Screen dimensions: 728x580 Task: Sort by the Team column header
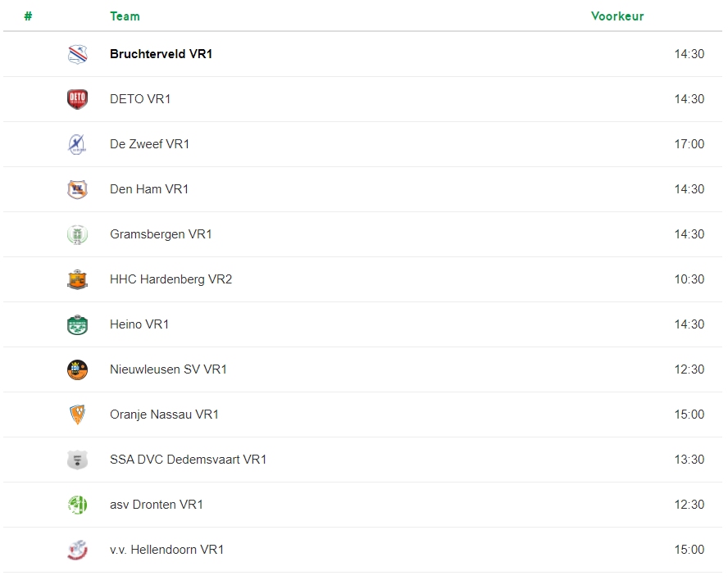point(125,16)
